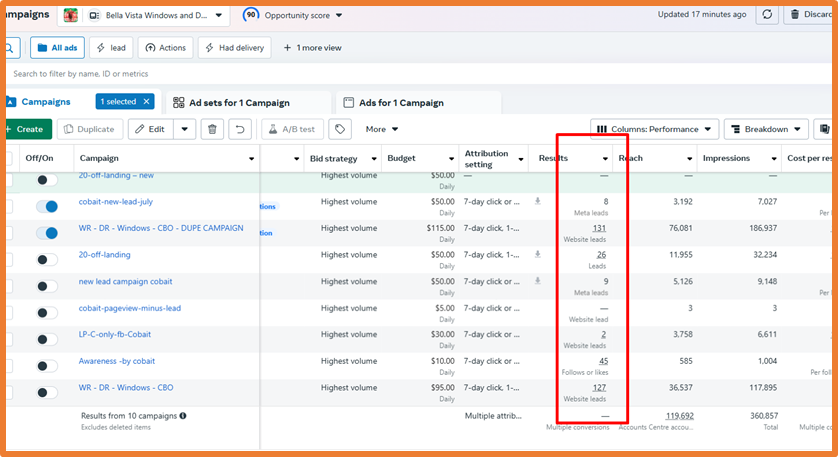The image size is (838, 457).
Task: Click the delete trash icon in toolbar
Action: tap(212, 129)
